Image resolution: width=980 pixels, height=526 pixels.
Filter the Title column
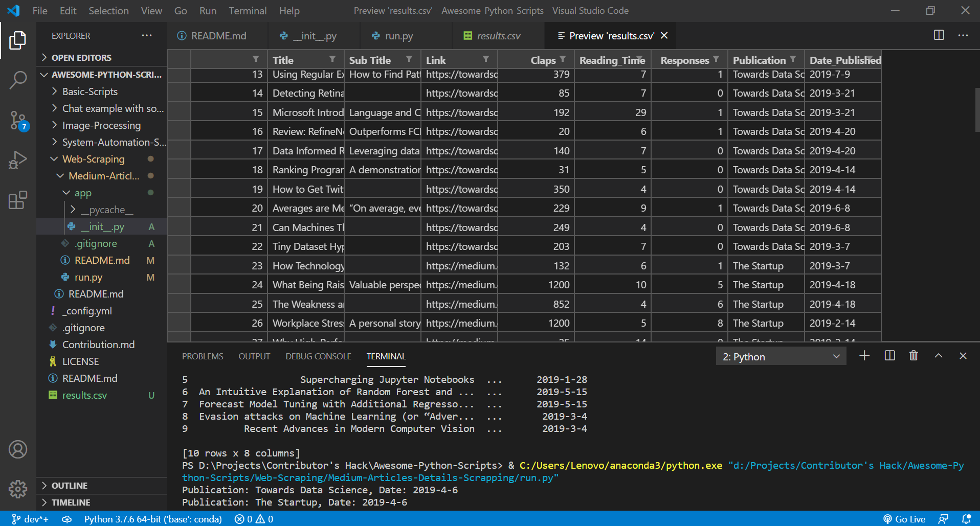[x=332, y=59]
